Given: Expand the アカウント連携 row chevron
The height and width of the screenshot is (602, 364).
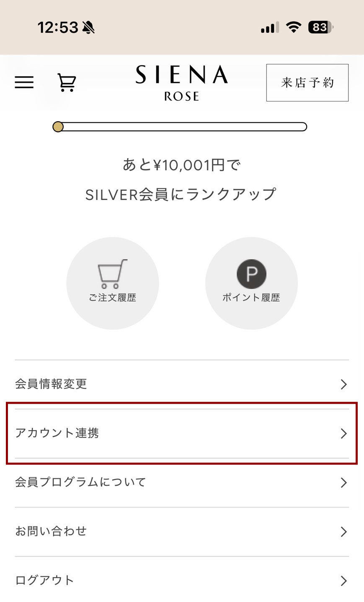Looking at the screenshot, I should (343, 434).
